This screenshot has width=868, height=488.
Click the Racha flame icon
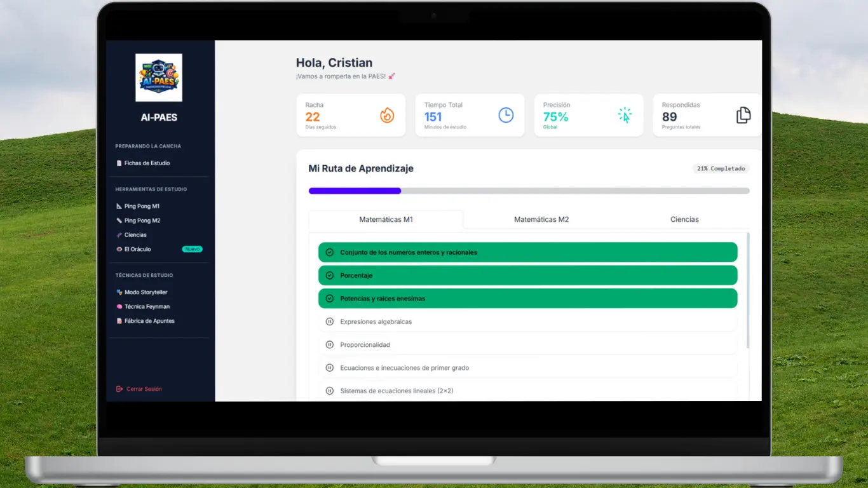coord(387,115)
